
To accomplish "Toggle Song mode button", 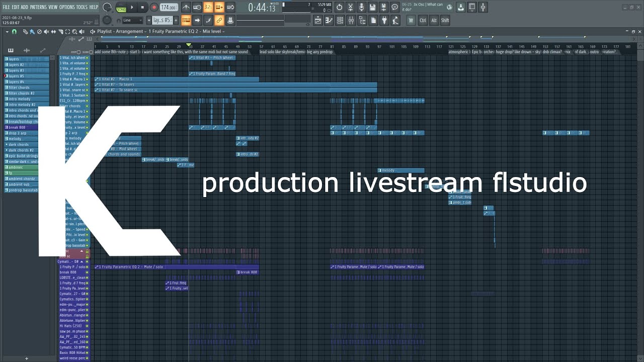I will tap(121, 9).
